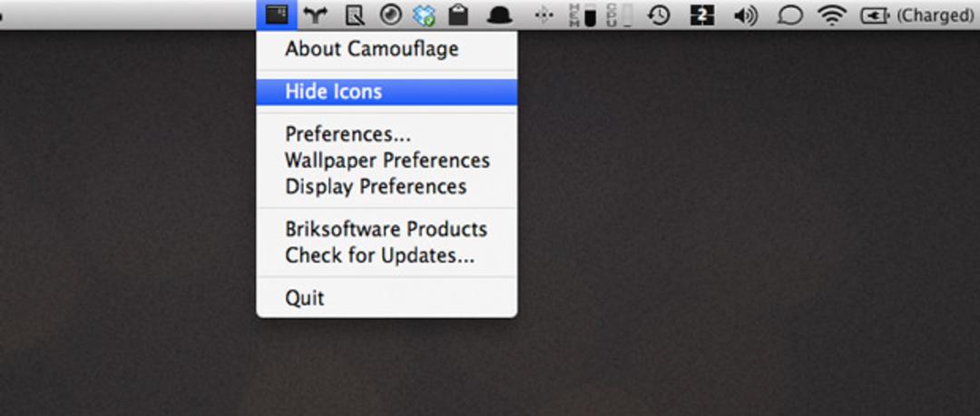
Task: Open the speech bubble chat icon
Action: click(x=790, y=15)
